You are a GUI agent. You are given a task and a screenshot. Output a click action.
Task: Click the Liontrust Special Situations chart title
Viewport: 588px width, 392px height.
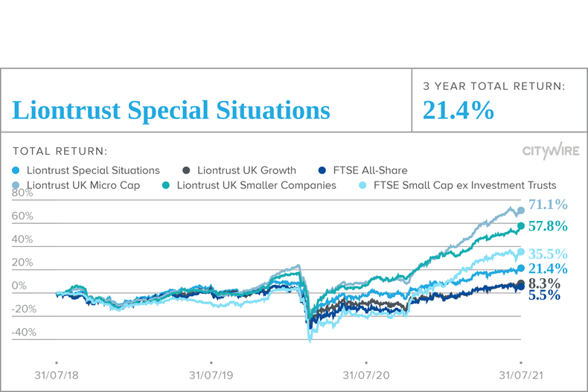click(171, 111)
